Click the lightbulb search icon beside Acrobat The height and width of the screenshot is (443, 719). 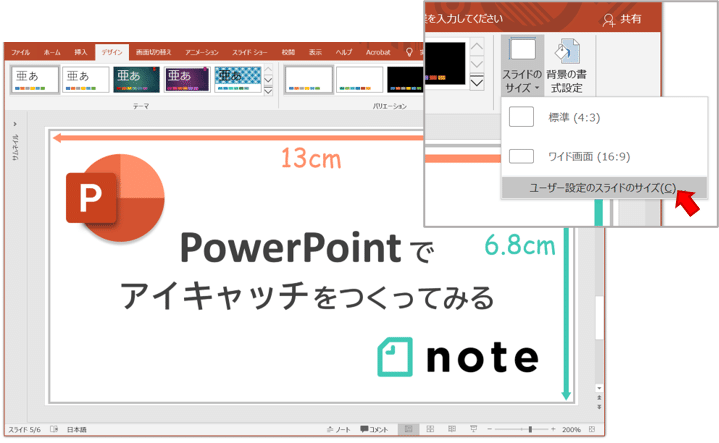coord(409,52)
